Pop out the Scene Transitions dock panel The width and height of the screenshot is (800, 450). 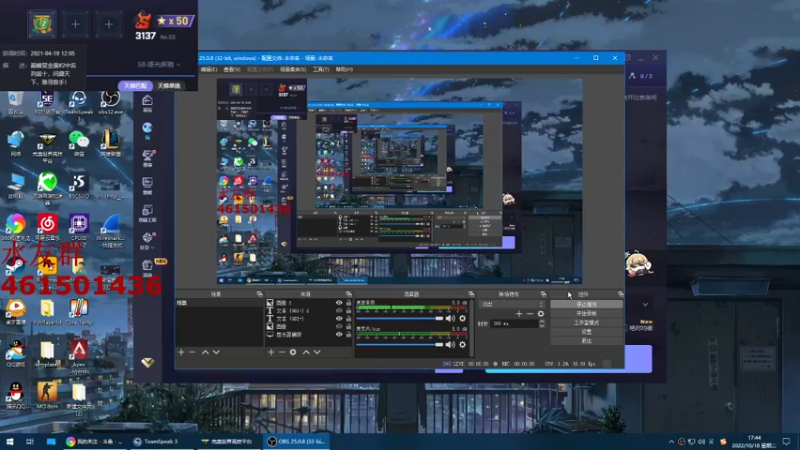point(543,294)
